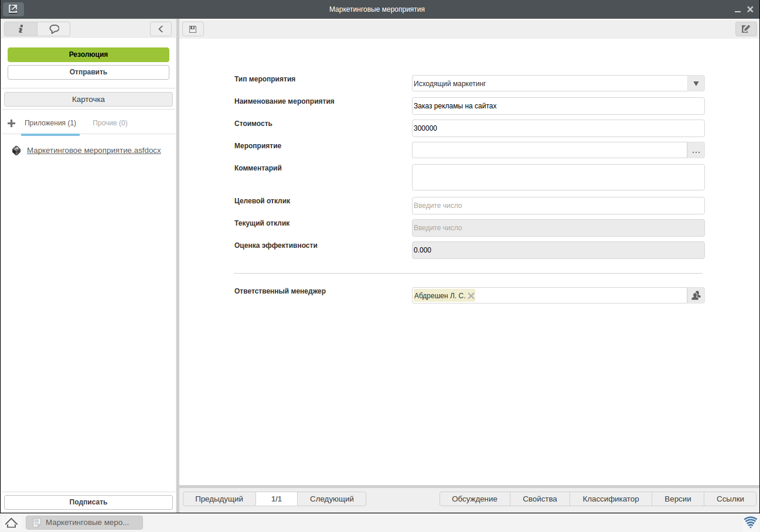Click the Ответственный менеджер tag field
This screenshot has width=760, height=532.
pyautogui.click(x=550, y=295)
